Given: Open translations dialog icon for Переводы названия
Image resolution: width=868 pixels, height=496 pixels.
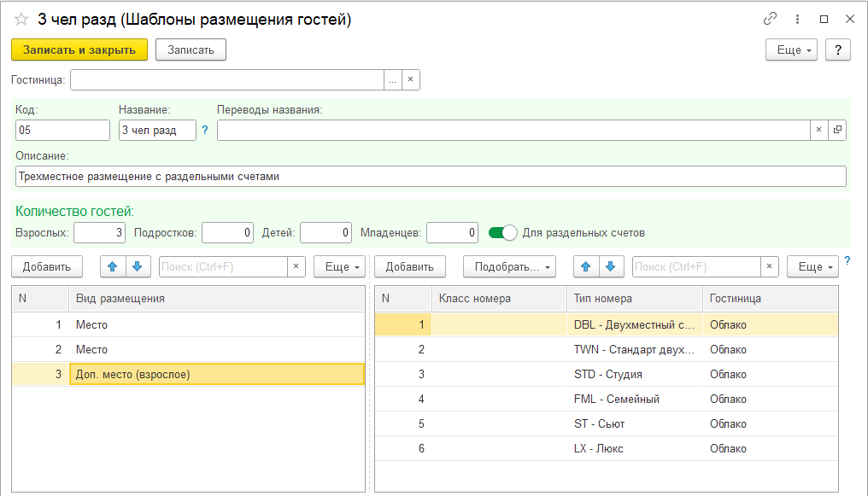Looking at the screenshot, I should [x=836, y=130].
